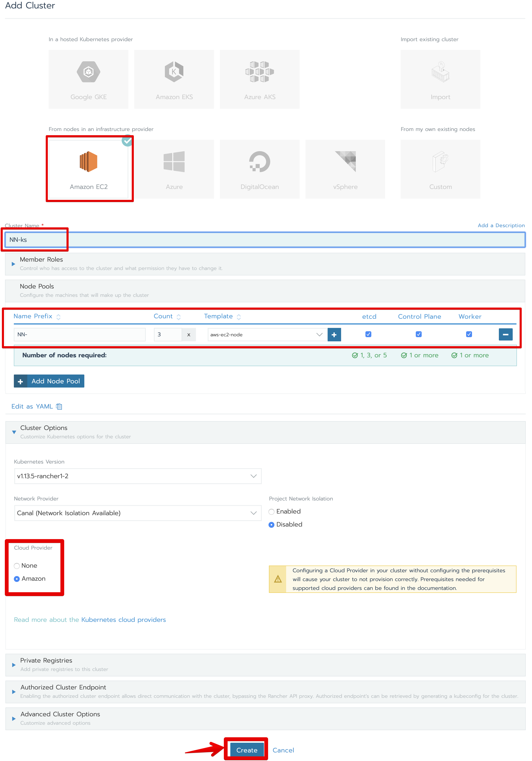Toggle the Control Plane checkbox

[x=419, y=334]
